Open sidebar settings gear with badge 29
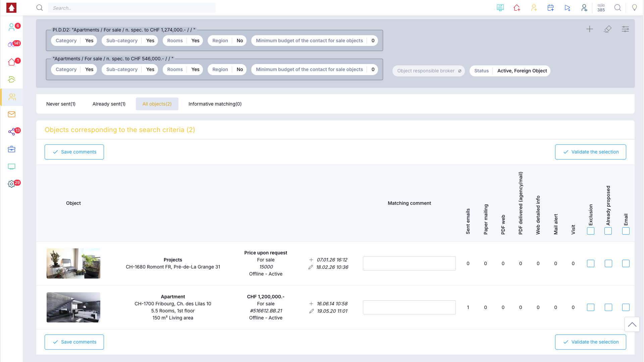Image resolution: width=644 pixels, height=362 pixels. coord(12,184)
